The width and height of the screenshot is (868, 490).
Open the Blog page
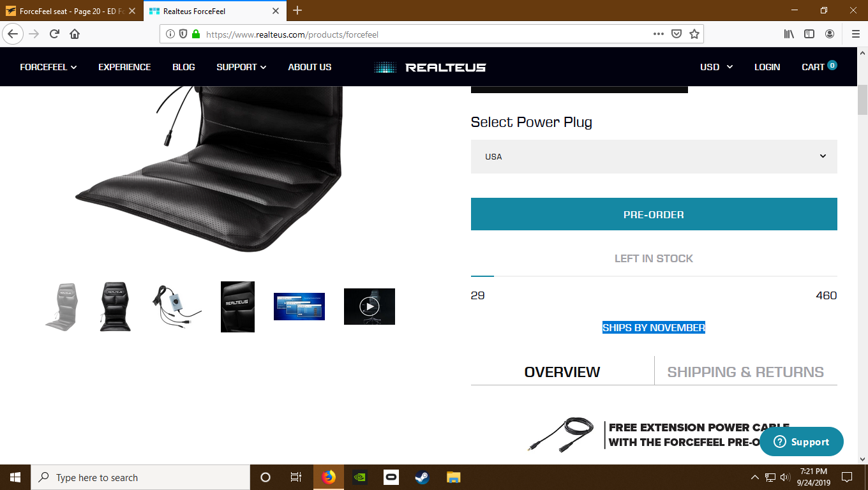(x=184, y=67)
